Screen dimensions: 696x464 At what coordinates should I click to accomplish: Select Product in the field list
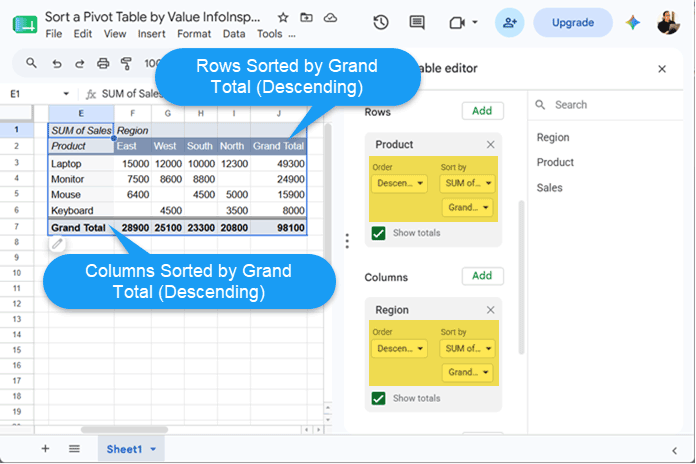(555, 163)
